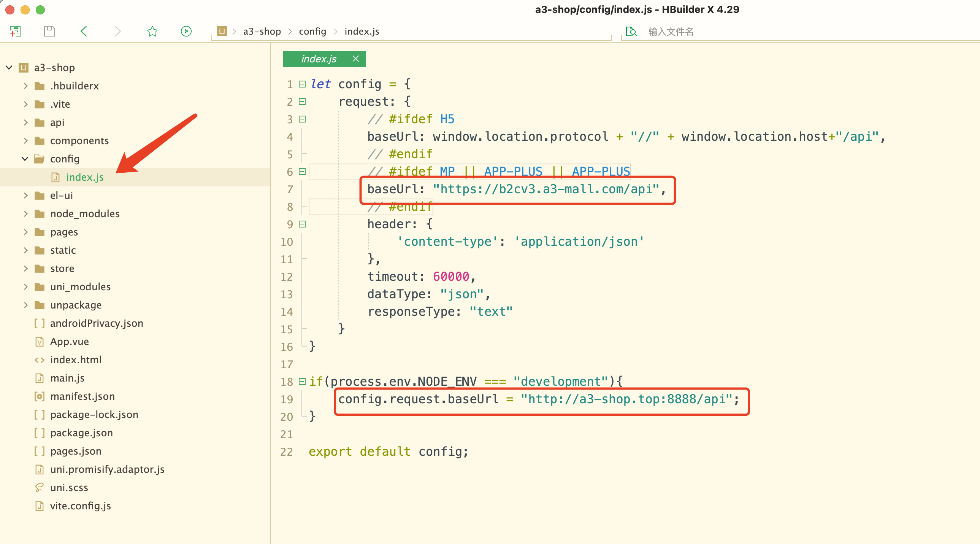
Task: Fold the ifdef MP block at line 6
Action: point(302,172)
